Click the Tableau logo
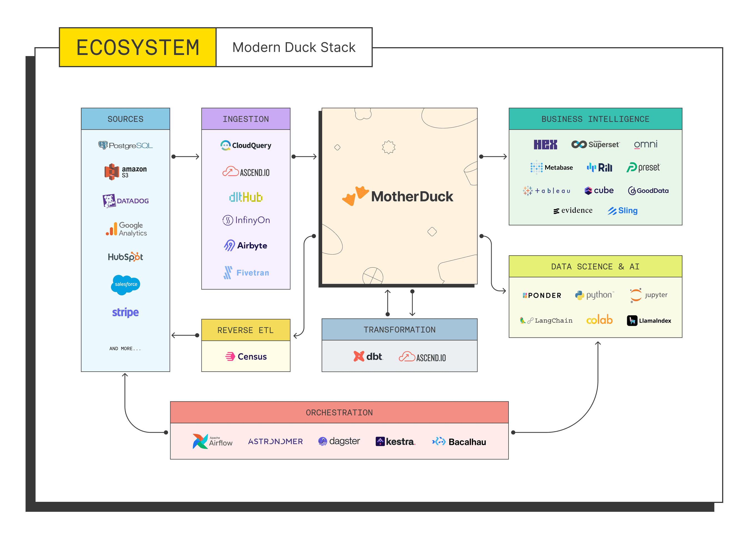 tap(546, 190)
